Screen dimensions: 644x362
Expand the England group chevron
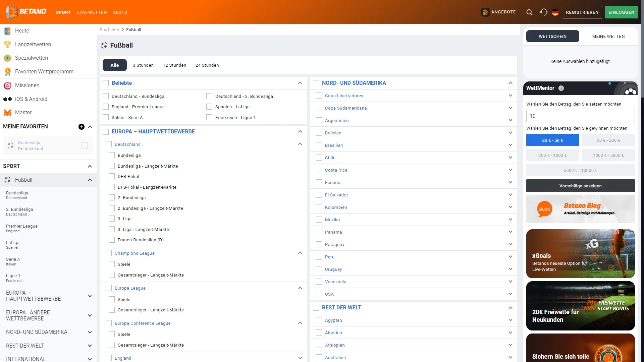point(300,358)
